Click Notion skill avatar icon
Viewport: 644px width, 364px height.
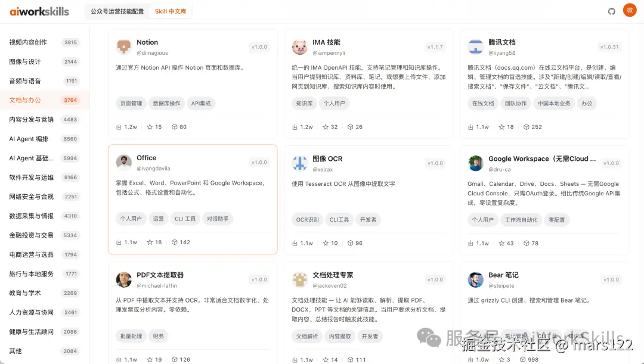123,47
